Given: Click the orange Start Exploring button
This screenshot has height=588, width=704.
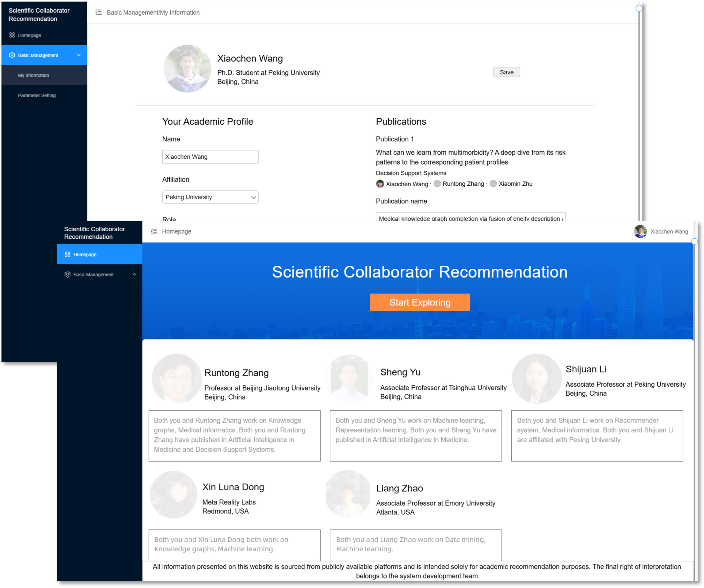Looking at the screenshot, I should (x=420, y=302).
